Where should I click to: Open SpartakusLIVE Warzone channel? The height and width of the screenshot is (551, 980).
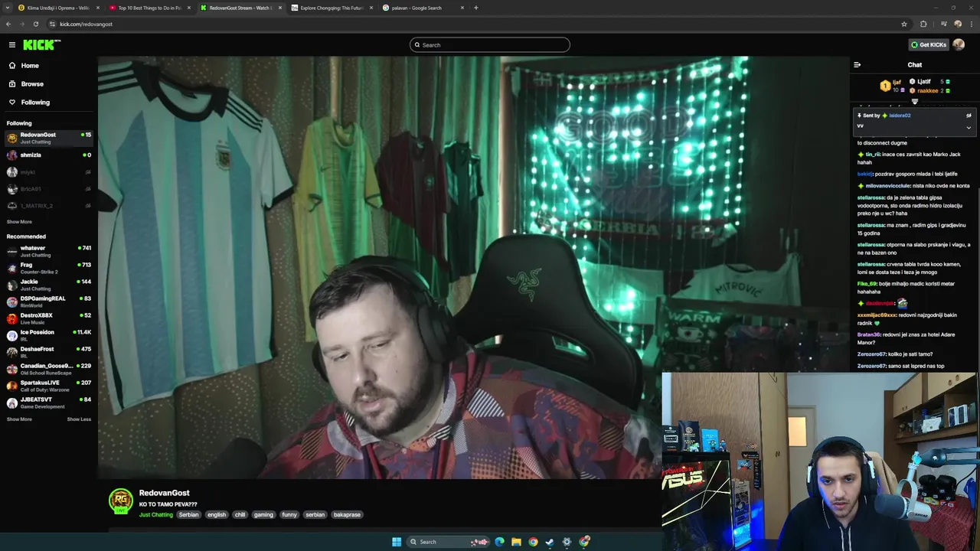coord(48,386)
